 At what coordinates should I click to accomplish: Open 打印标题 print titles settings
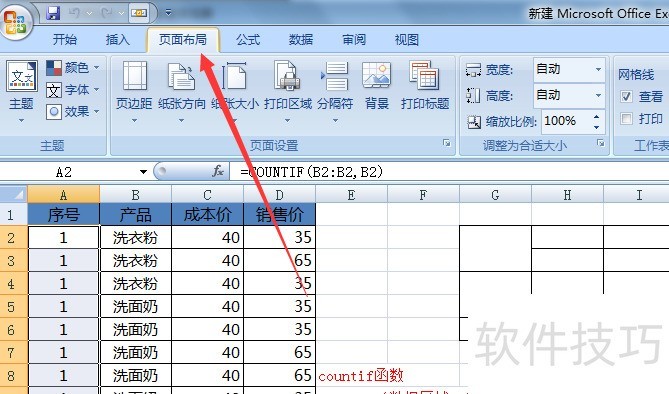tap(425, 85)
